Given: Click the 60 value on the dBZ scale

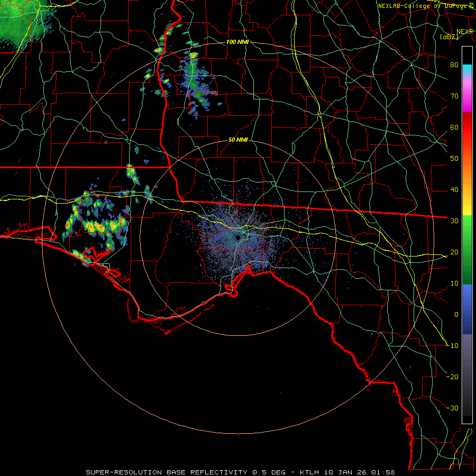Looking at the screenshot, I should tap(454, 127).
